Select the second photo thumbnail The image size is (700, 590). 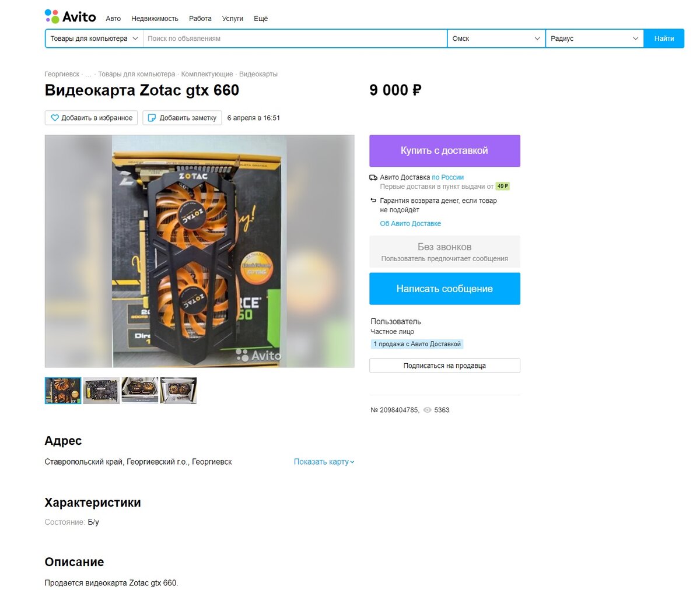(x=101, y=391)
